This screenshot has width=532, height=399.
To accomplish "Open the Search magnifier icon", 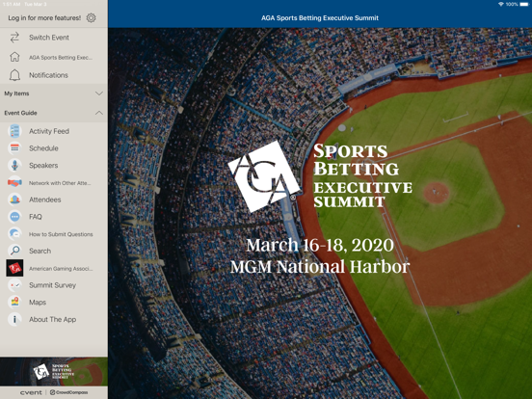I will 14,251.
